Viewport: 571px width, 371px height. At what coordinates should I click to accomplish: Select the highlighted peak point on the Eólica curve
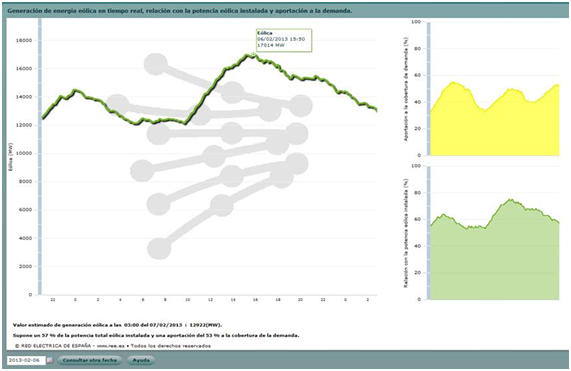[x=253, y=55]
